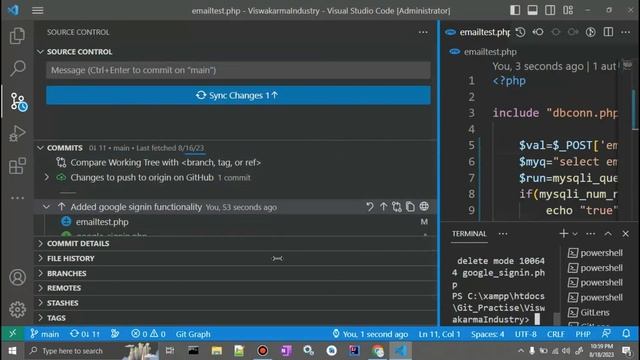Maximize the terminal panel
The width and height of the screenshot is (640, 360).
pyautogui.click(x=608, y=234)
